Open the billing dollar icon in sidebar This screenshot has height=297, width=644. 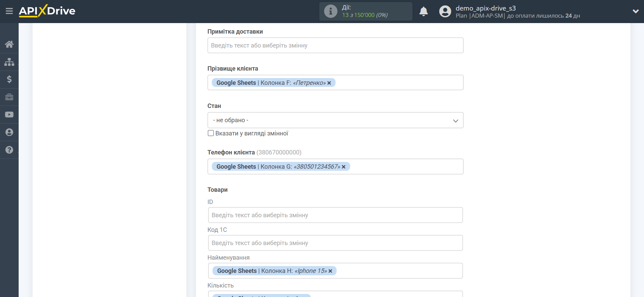pos(9,79)
